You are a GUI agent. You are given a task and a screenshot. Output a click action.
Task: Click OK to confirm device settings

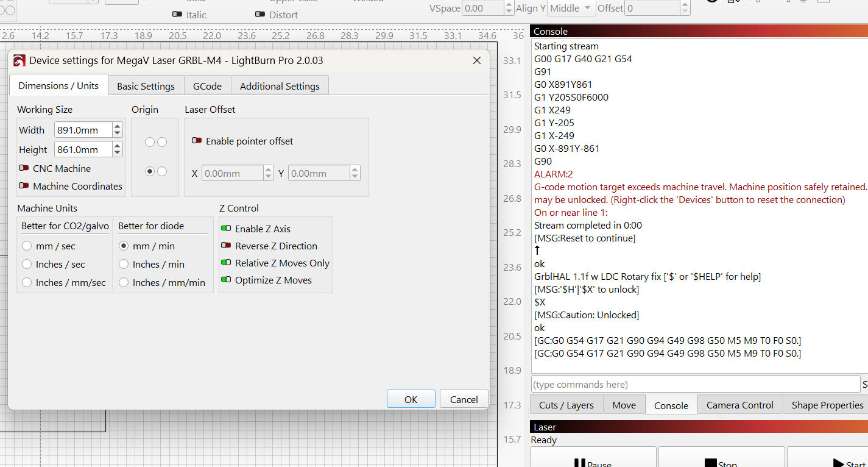pos(411,399)
